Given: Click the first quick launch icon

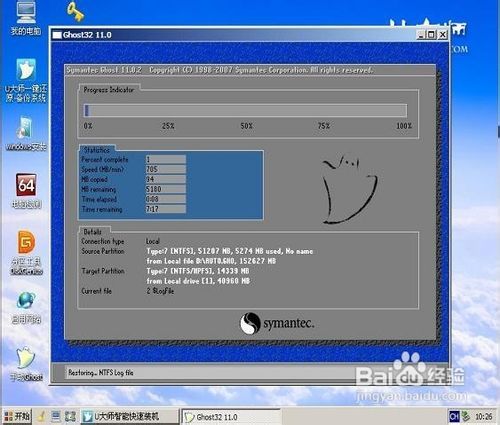Looking at the screenshot, I should 41,417.
